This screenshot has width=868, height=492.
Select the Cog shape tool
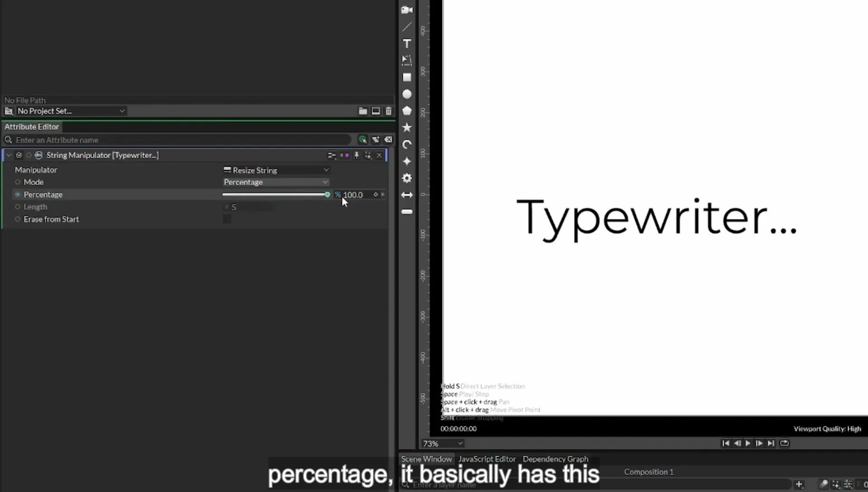407,178
